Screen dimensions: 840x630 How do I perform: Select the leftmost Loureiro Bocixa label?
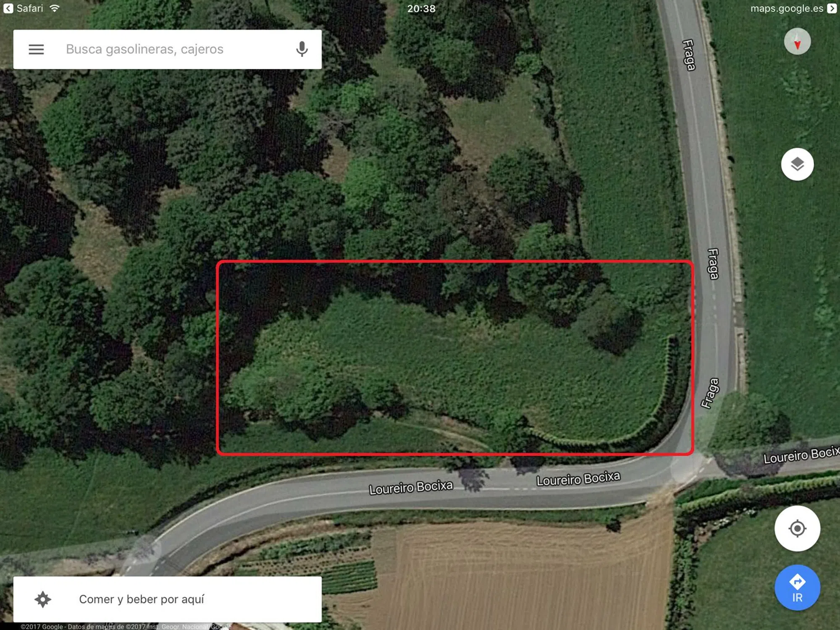point(411,487)
